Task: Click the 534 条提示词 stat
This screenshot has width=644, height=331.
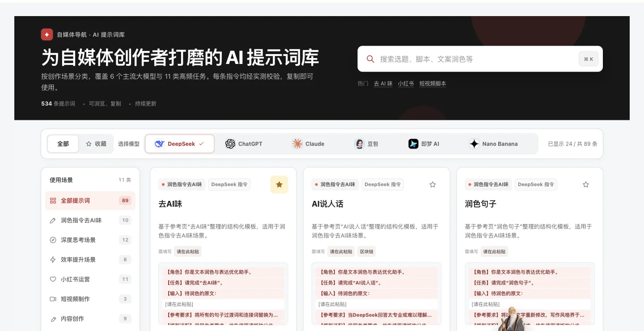Action: point(58,104)
